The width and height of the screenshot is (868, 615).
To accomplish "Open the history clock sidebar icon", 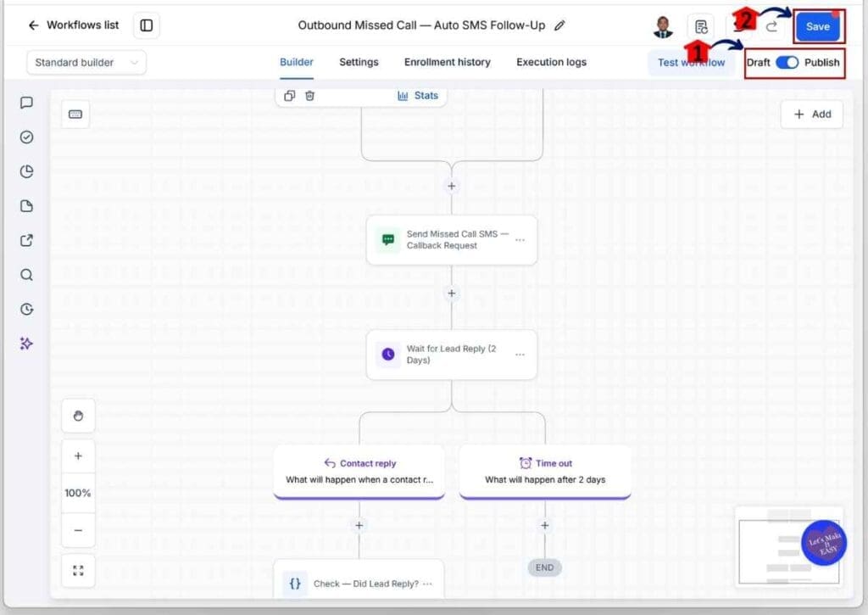I will point(26,309).
